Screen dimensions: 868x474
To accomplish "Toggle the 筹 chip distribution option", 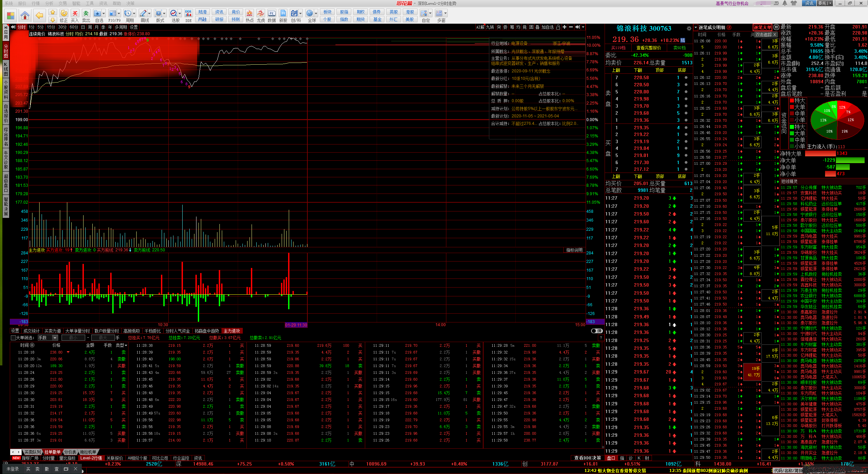I will (x=512, y=27).
